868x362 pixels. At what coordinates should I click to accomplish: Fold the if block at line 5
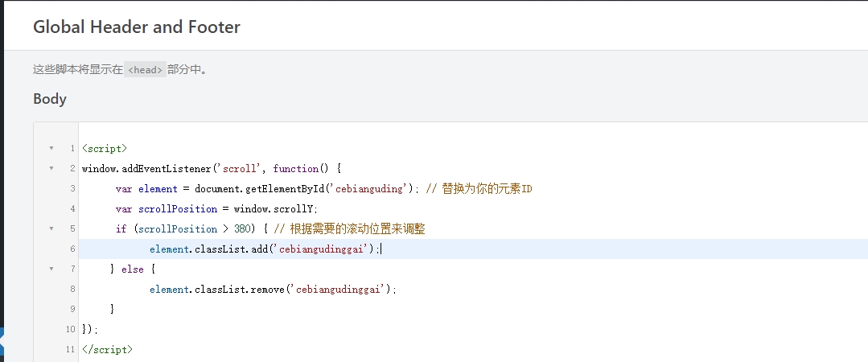tap(51, 229)
